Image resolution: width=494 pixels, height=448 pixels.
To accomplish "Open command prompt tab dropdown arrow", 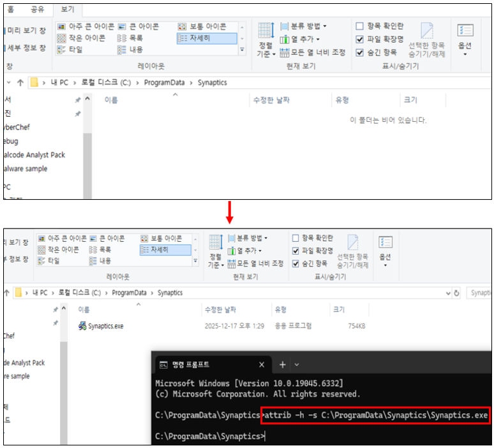I will (x=297, y=365).
